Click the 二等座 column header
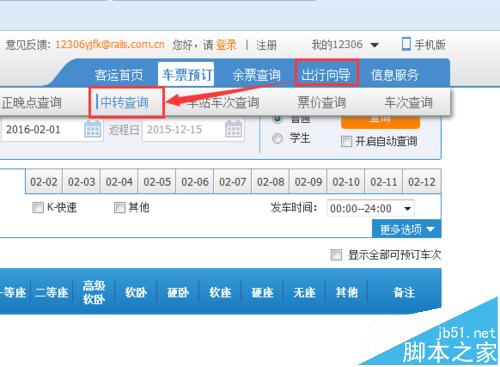500x367 pixels. [x=51, y=292]
